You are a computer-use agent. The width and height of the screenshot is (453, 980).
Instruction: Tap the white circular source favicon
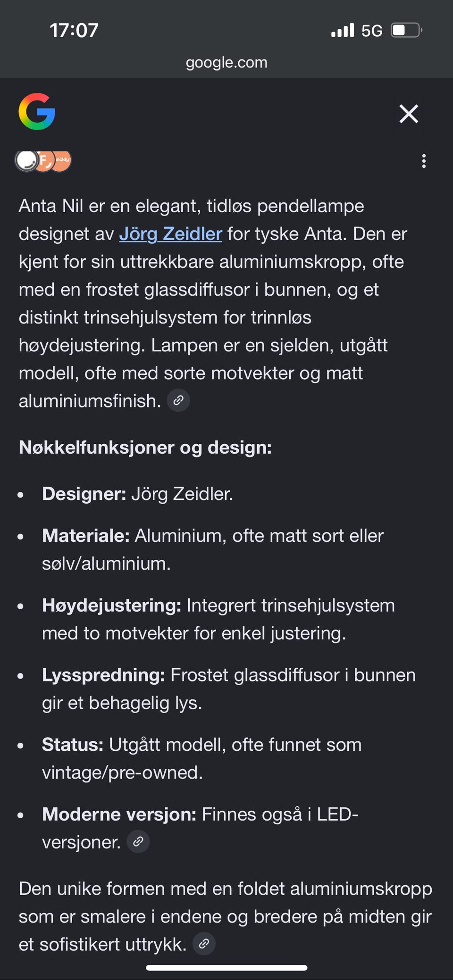27,161
